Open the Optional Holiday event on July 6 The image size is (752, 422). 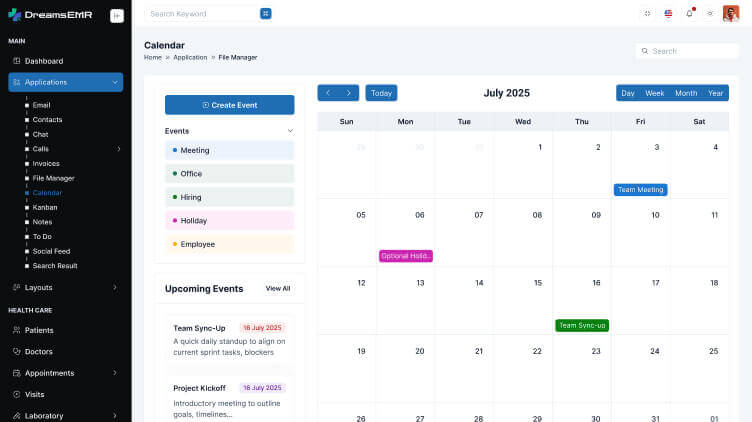406,256
